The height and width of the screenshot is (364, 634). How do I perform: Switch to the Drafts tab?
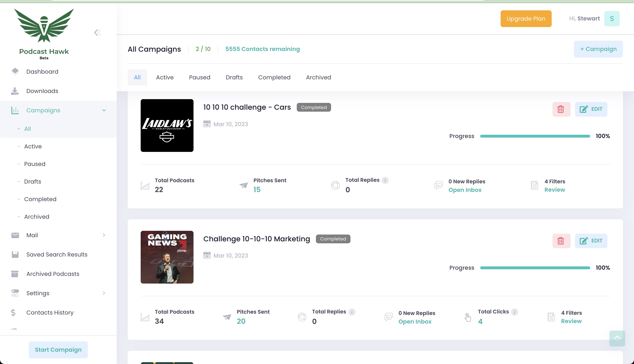coord(234,78)
